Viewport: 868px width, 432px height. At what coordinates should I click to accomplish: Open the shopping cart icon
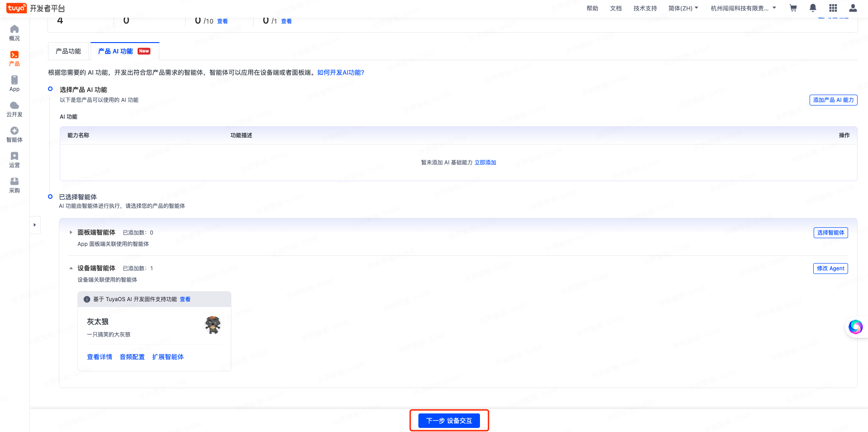point(793,8)
